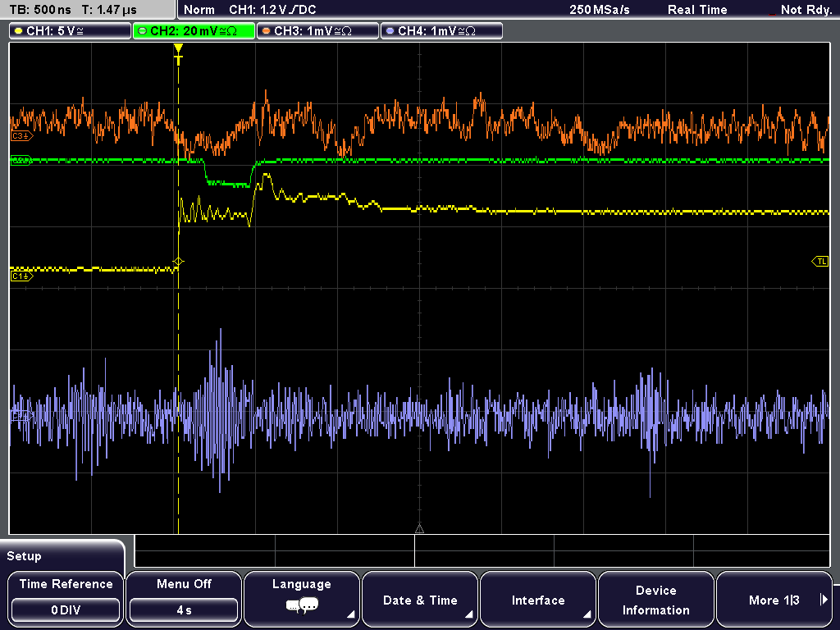
Task: Select the CH4: 1 mV channel tab
Action: 441,31
